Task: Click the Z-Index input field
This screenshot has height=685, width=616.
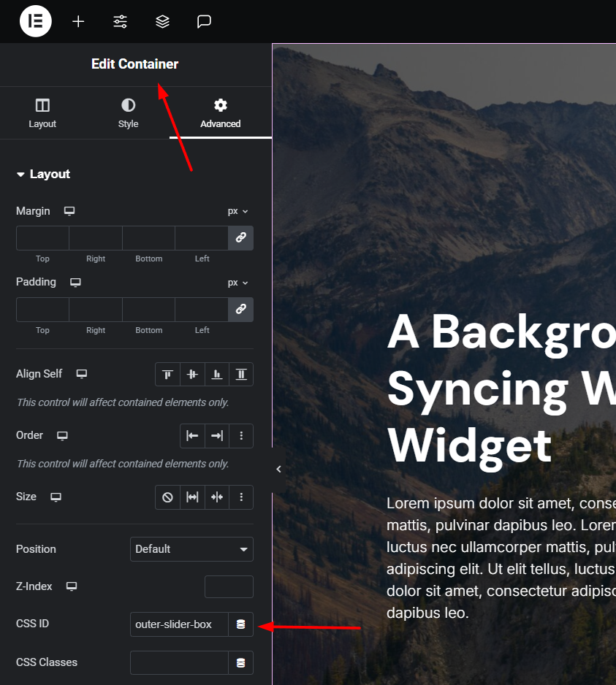Action: (x=229, y=586)
